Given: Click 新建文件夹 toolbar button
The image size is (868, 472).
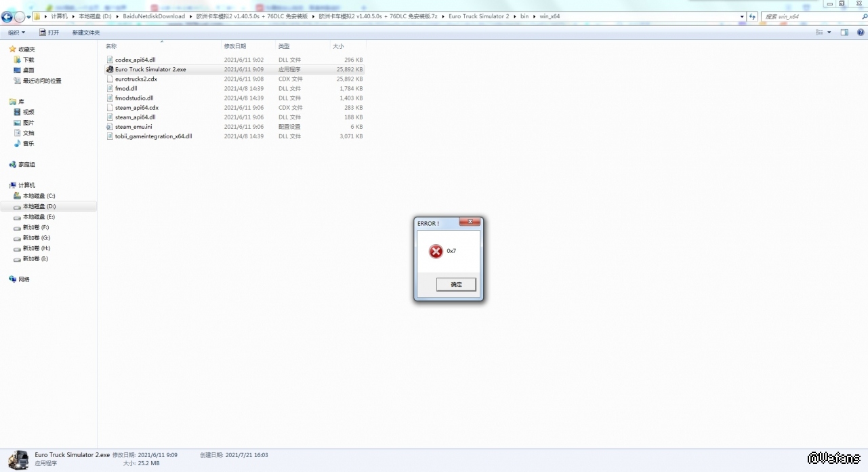Looking at the screenshot, I should pyautogui.click(x=86, y=33).
